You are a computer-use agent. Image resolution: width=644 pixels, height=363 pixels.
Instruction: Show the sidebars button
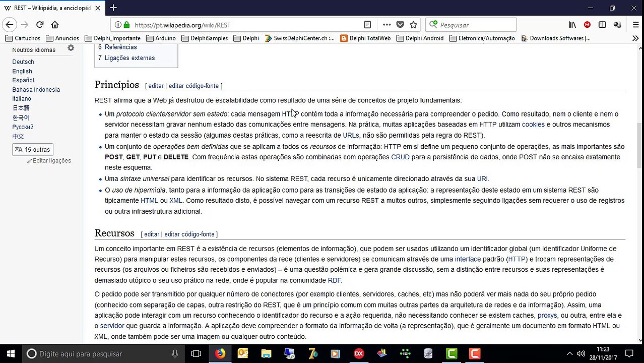pos(602,25)
